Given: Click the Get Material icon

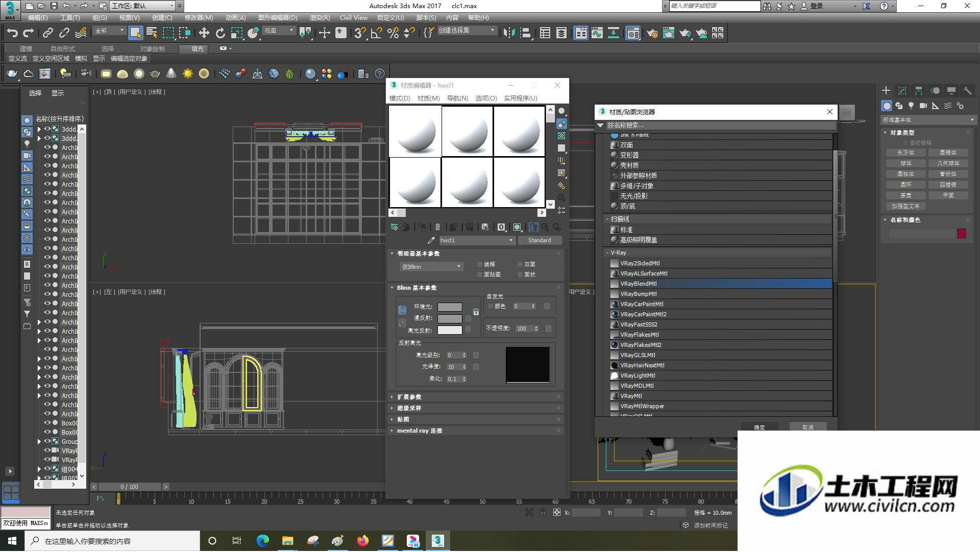Looking at the screenshot, I should 395,227.
